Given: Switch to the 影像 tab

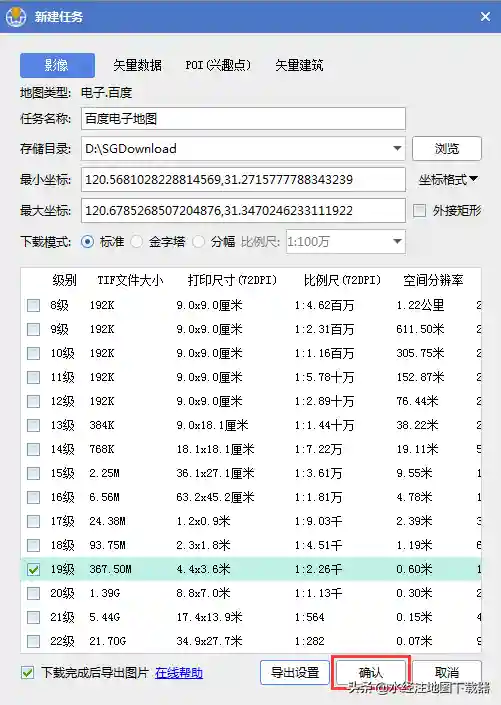Looking at the screenshot, I should pyautogui.click(x=57, y=65).
